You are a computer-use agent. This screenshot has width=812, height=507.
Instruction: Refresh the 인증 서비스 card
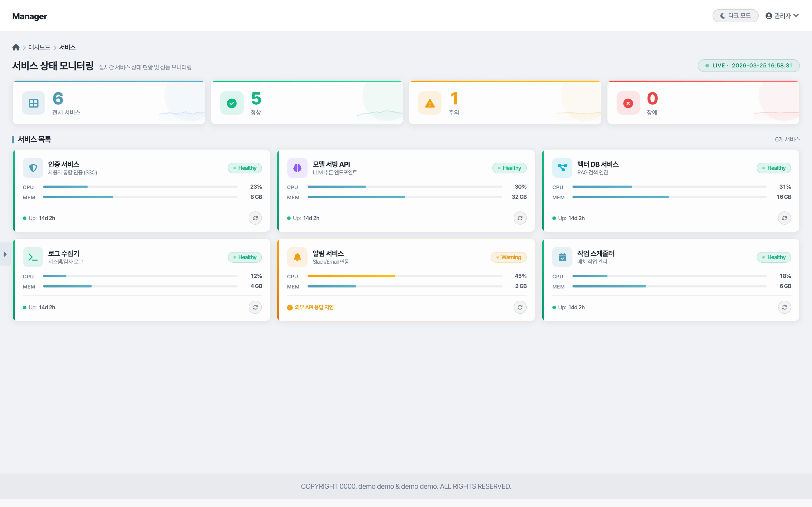[x=255, y=218]
